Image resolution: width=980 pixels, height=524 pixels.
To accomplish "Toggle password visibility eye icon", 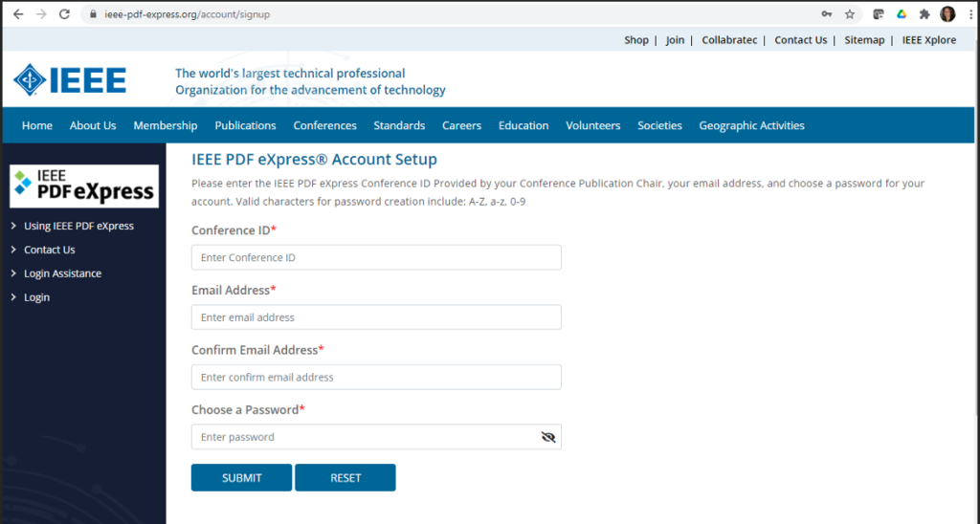I will point(548,437).
